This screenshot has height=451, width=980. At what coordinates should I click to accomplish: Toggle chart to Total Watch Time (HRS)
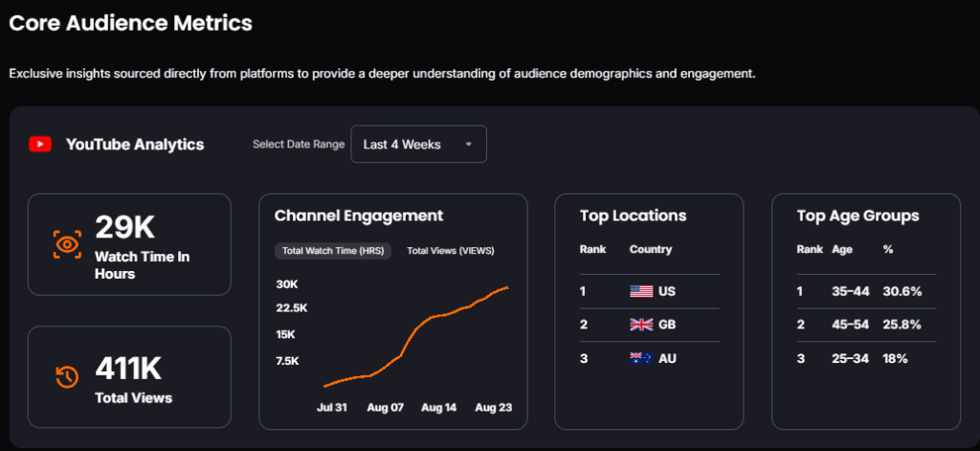(x=332, y=251)
